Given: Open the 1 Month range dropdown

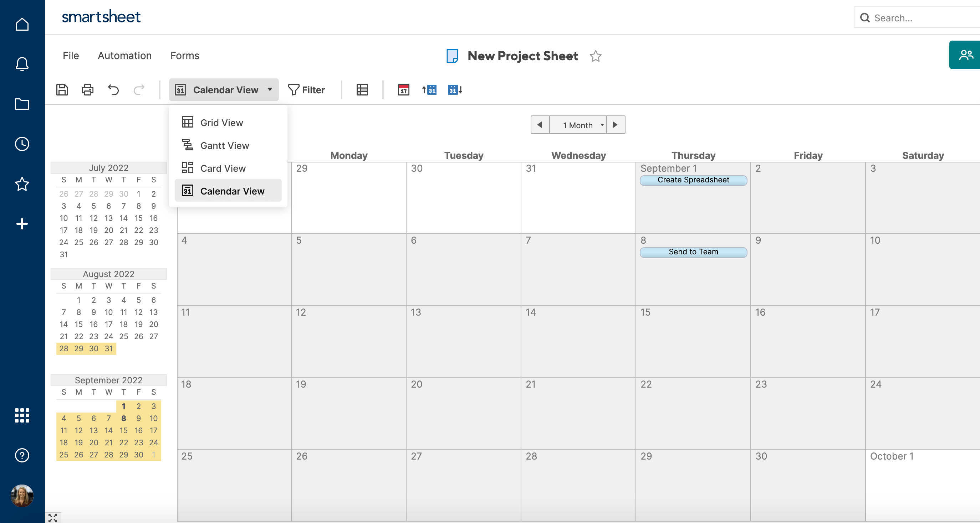Looking at the screenshot, I should click(x=578, y=125).
